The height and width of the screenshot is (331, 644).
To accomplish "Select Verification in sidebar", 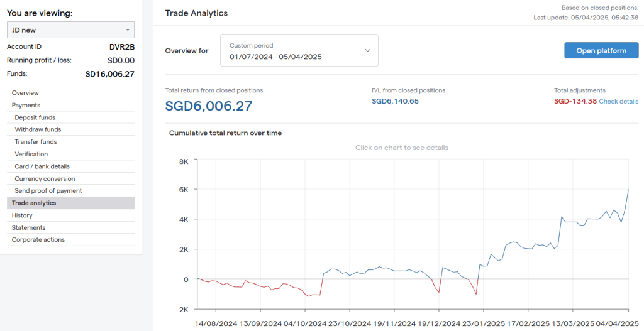I will click(x=31, y=154).
